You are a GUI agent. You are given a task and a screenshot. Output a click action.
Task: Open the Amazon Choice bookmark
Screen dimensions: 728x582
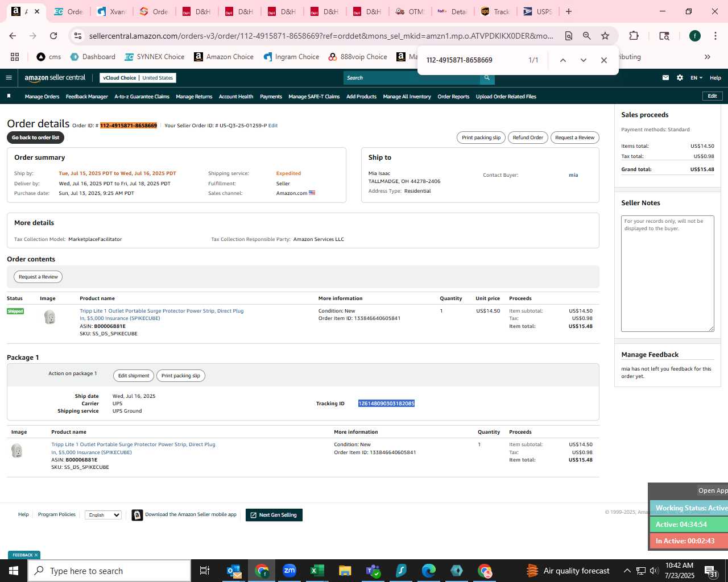click(224, 57)
